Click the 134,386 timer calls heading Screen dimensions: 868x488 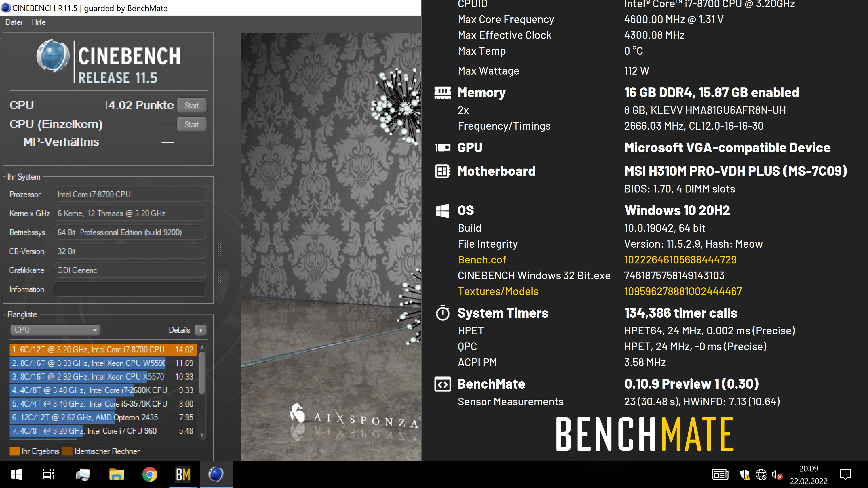[681, 313]
